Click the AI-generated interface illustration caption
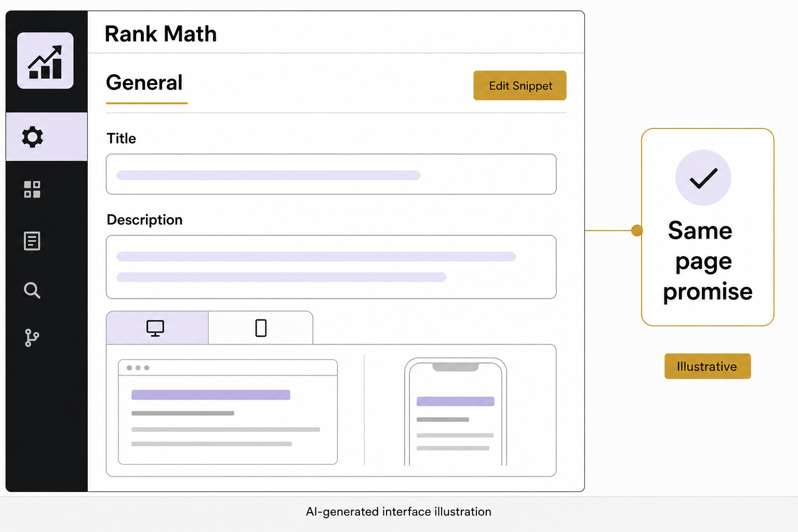Viewport: 798px width, 532px height. (x=398, y=512)
